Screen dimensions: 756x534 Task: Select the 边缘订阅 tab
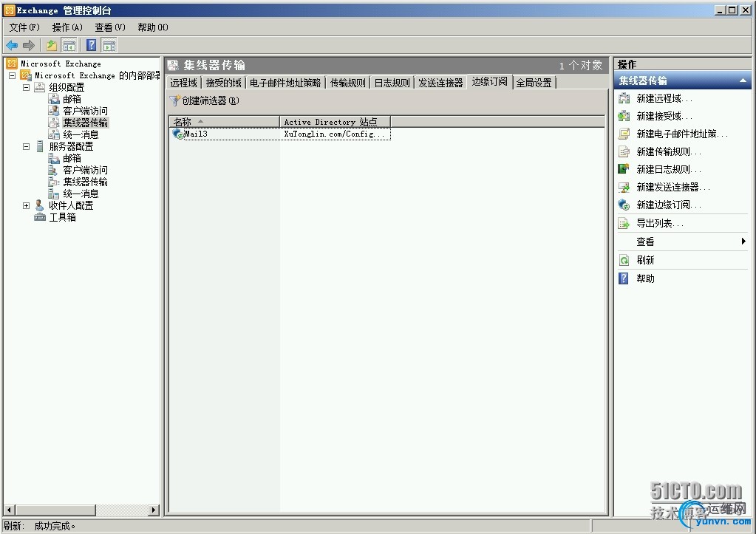pyautogui.click(x=489, y=81)
